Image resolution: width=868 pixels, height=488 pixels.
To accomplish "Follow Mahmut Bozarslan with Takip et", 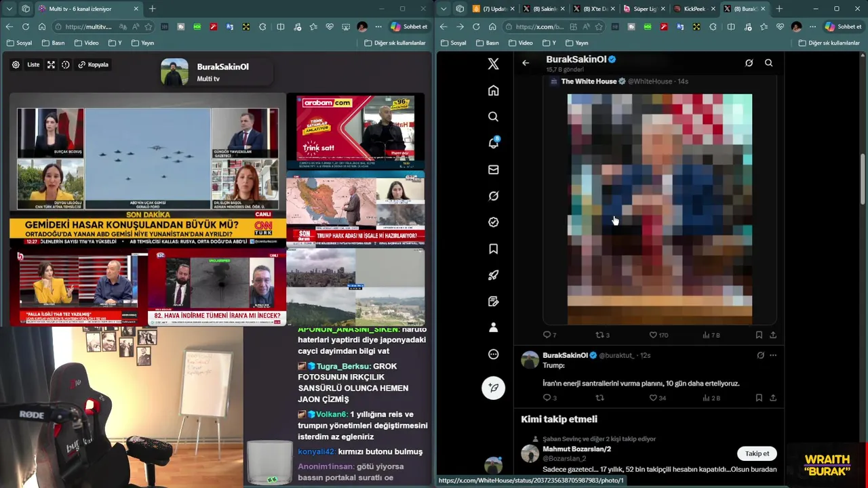I will [757, 453].
